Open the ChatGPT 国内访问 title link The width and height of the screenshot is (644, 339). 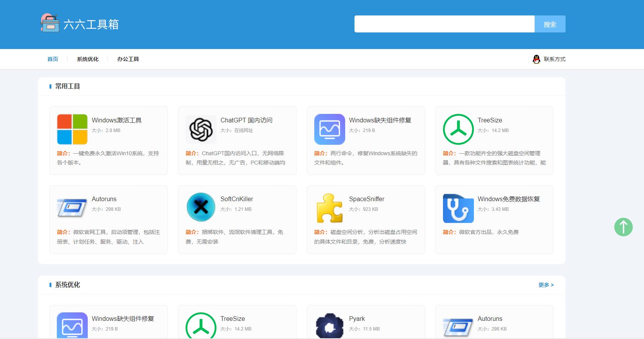coord(246,120)
